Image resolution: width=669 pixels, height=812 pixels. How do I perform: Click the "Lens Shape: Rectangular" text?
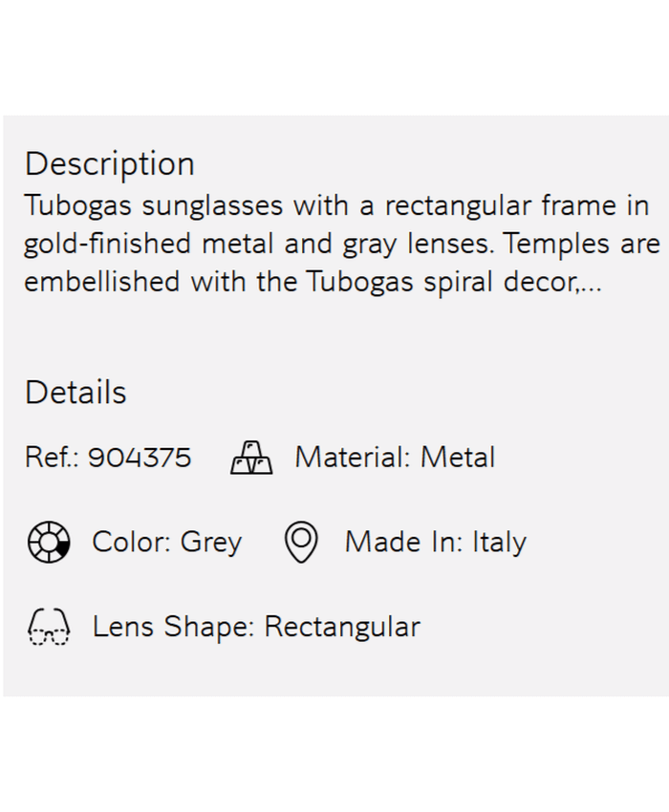(x=255, y=627)
